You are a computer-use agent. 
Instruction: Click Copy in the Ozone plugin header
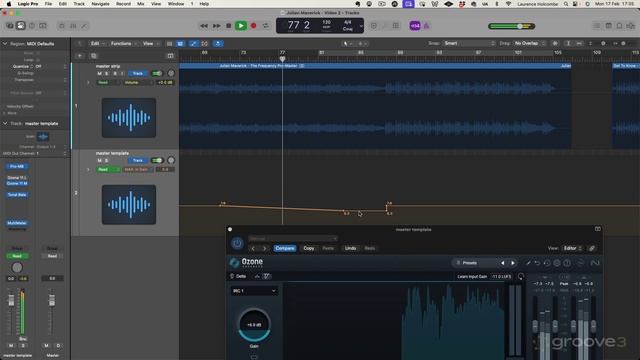click(x=309, y=248)
